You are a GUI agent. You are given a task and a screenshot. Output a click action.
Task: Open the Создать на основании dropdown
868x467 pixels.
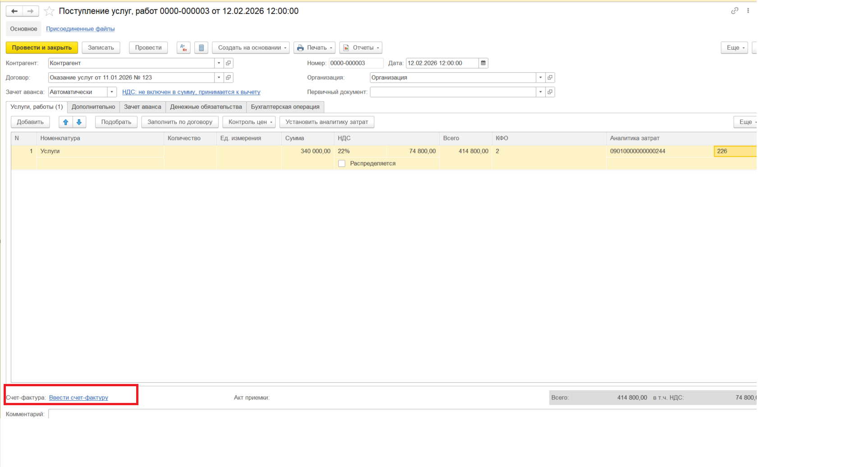[251, 48]
